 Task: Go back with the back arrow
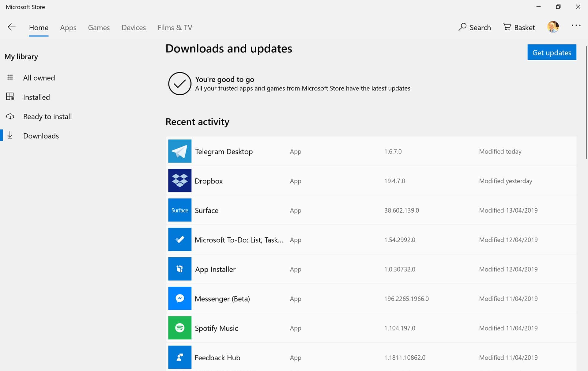(12, 27)
